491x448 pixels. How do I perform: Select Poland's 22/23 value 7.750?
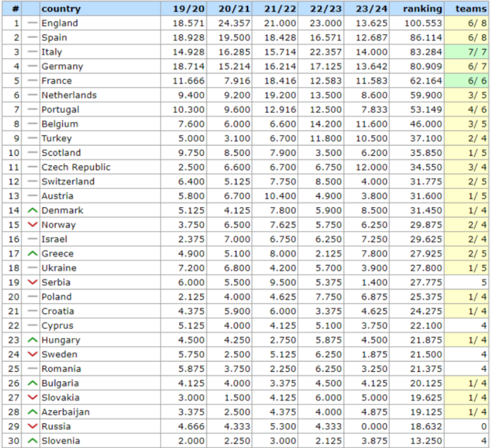329,297
